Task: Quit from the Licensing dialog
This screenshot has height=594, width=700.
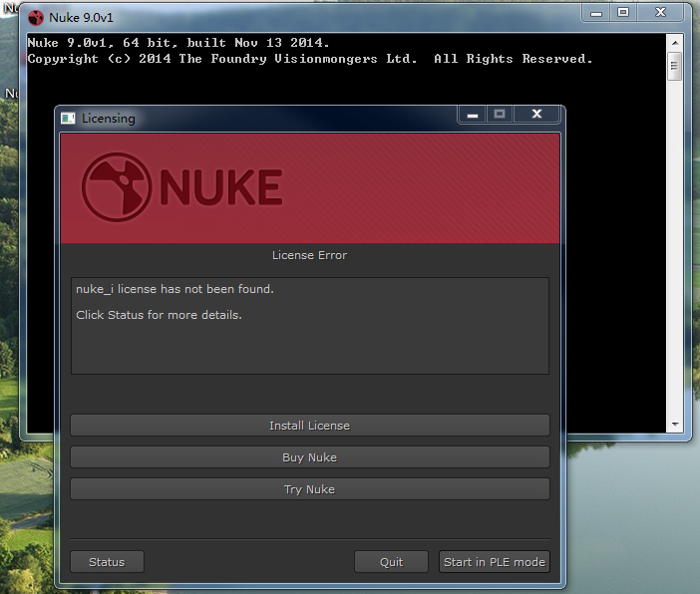Action: (x=391, y=562)
